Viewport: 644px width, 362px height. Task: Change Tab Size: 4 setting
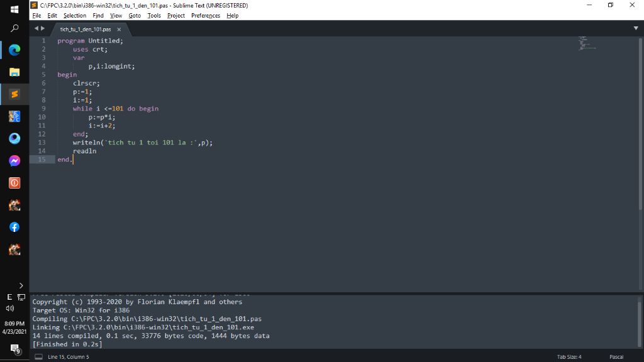(569, 357)
